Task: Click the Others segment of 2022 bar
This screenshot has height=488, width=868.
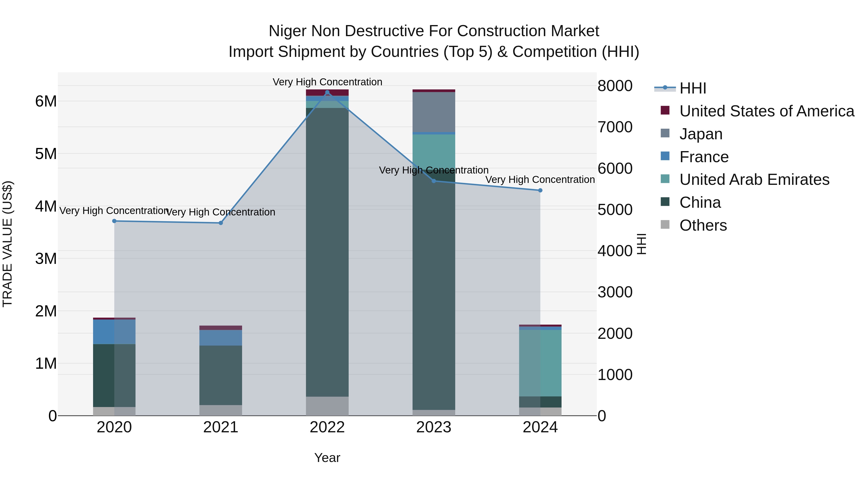Action: pyautogui.click(x=327, y=406)
